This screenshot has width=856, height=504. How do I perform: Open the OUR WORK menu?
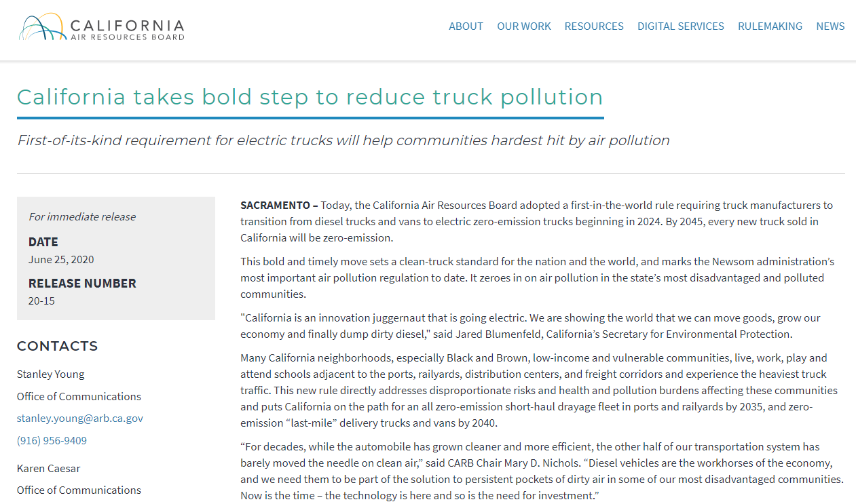(x=523, y=26)
